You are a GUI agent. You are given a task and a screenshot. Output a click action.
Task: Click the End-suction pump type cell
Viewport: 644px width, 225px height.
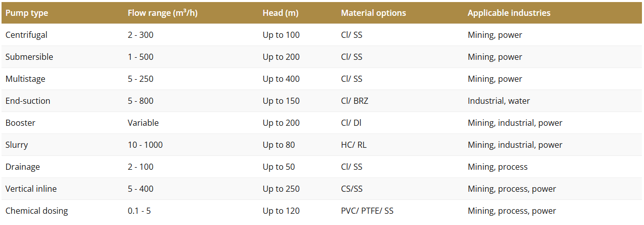click(x=28, y=101)
